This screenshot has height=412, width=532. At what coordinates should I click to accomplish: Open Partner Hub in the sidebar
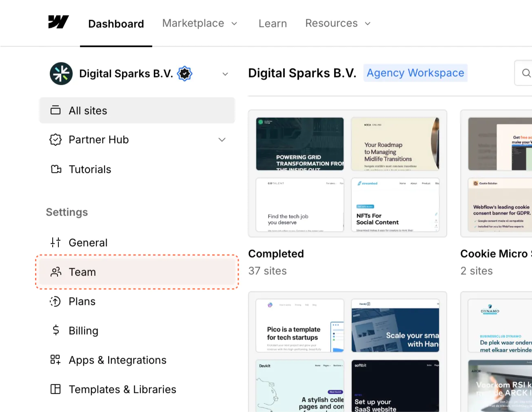[137, 140]
